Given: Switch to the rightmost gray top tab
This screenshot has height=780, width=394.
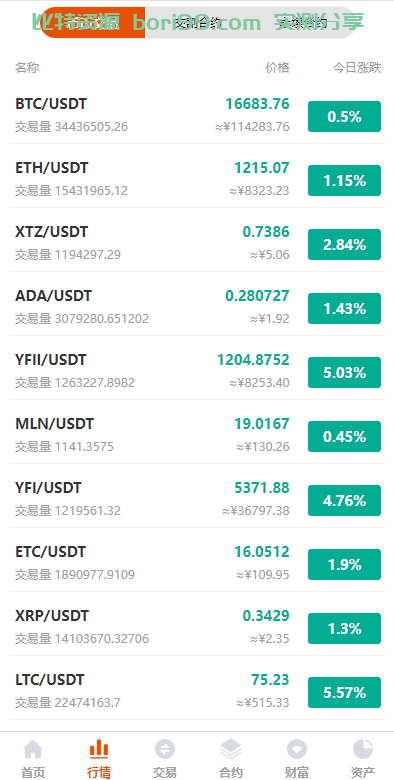Looking at the screenshot, I should coord(302,22).
